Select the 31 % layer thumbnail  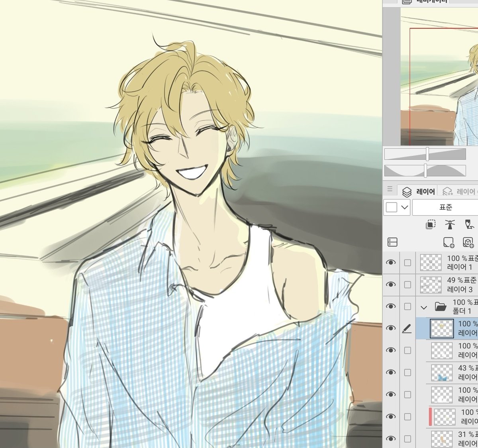[442, 438]
